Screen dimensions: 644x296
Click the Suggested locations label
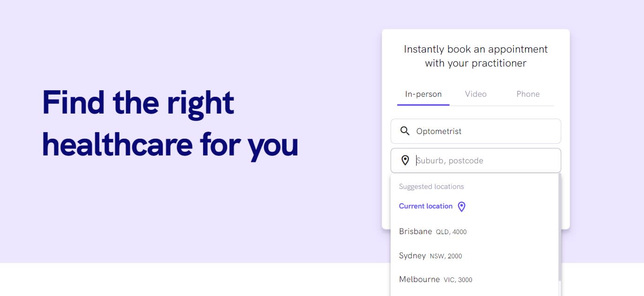click(x=431, y=187)
